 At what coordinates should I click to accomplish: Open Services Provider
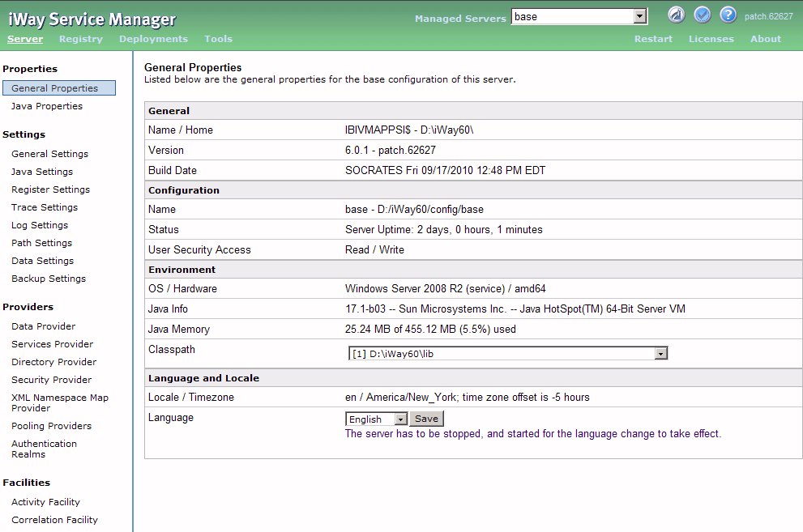pos(52,344)
